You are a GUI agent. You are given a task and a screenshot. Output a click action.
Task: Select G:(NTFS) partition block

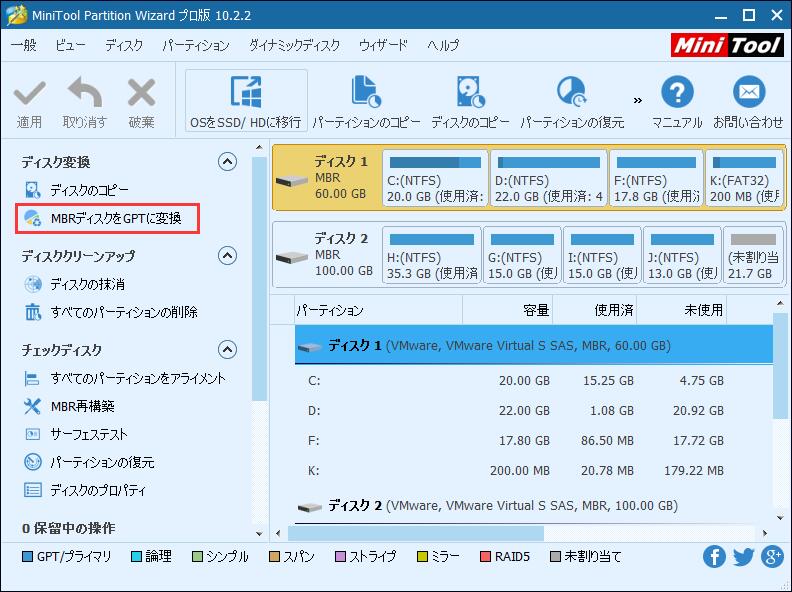tap(522, 255)
